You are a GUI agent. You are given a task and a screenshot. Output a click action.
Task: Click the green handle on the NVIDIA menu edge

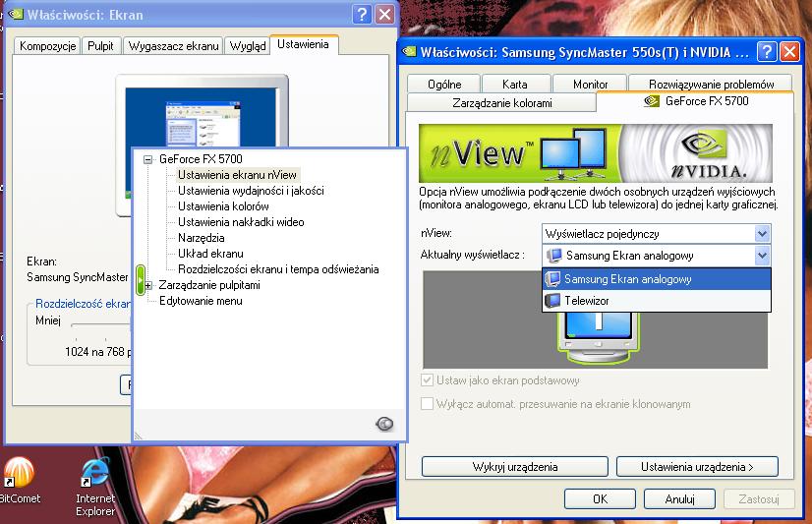141,276
